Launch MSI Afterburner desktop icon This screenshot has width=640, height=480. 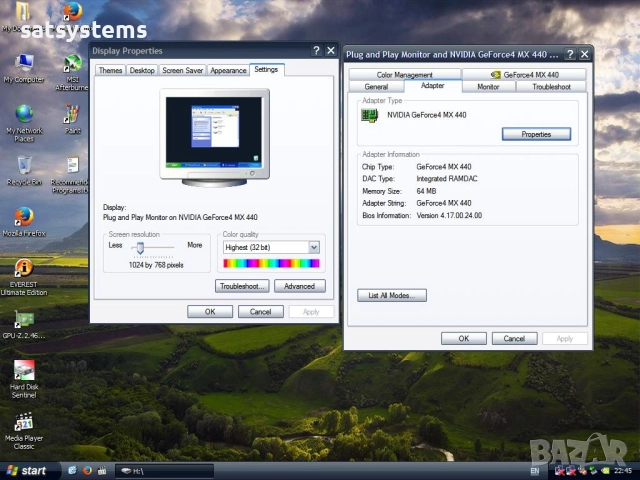click(72, 63)
